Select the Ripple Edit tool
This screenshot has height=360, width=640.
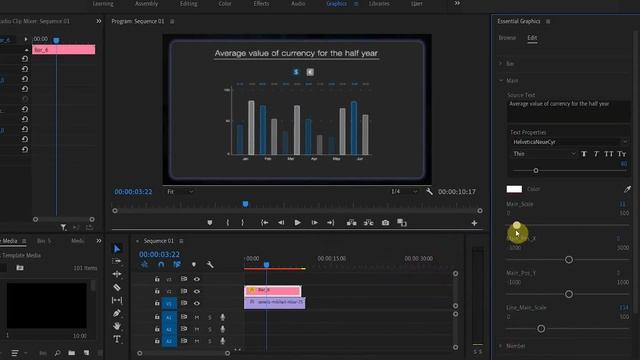(x=117, y=274)
